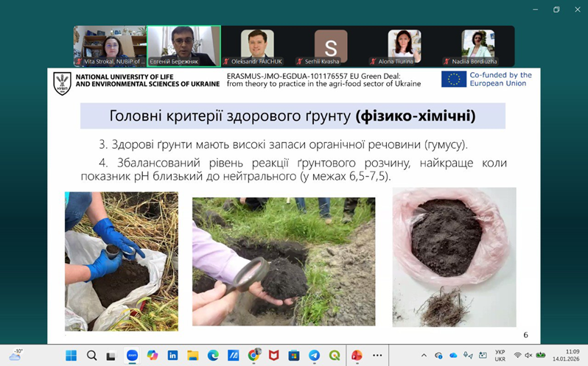Open the Wi-Fi network status toggle

point(517,355)
